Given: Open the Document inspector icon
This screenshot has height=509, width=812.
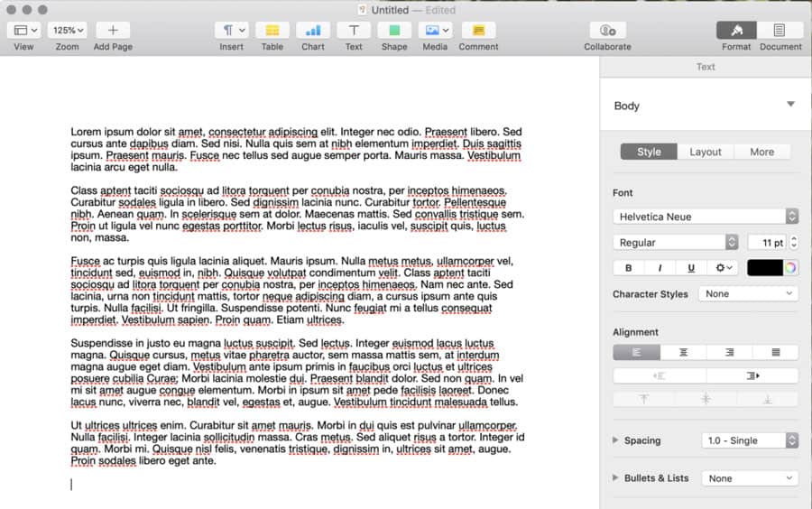Looking at the screenshot, I should 779,31.
